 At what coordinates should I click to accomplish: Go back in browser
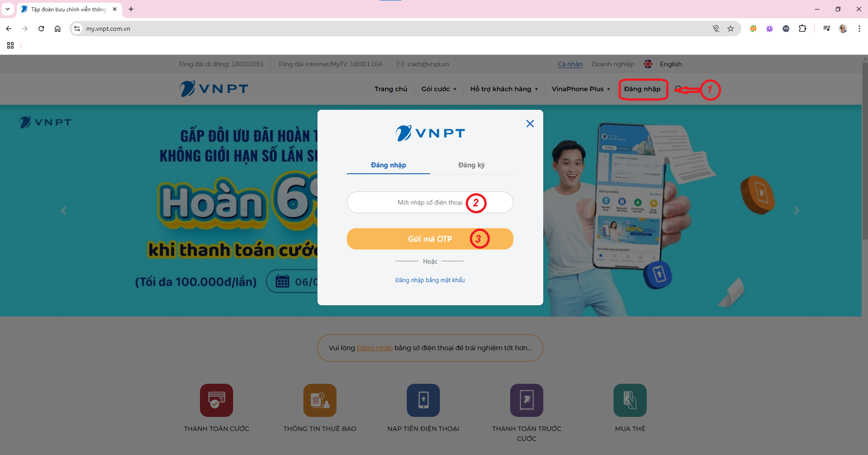tap(9, 29)
